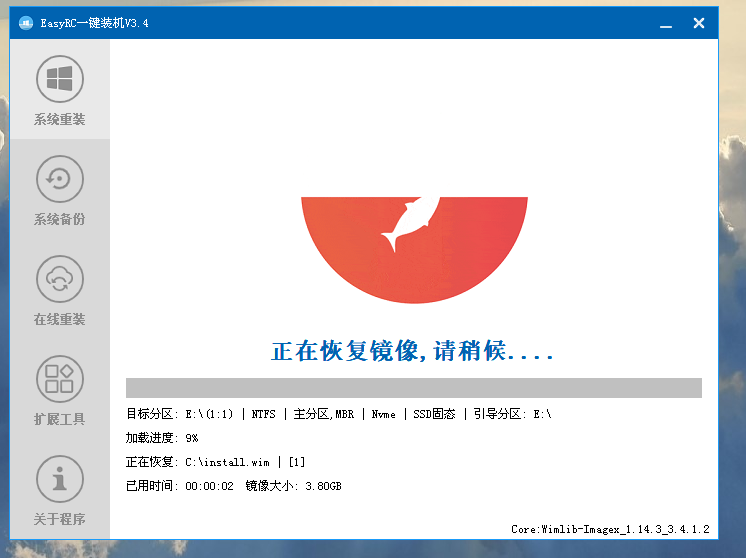
Task: Click the C:\install.wim path text
Action: coord(227,462)
